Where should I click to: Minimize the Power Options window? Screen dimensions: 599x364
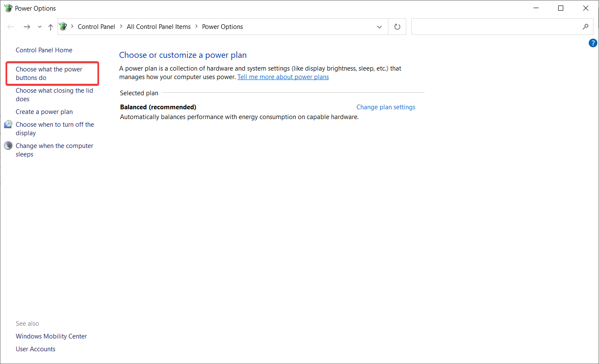coord(536,8)
